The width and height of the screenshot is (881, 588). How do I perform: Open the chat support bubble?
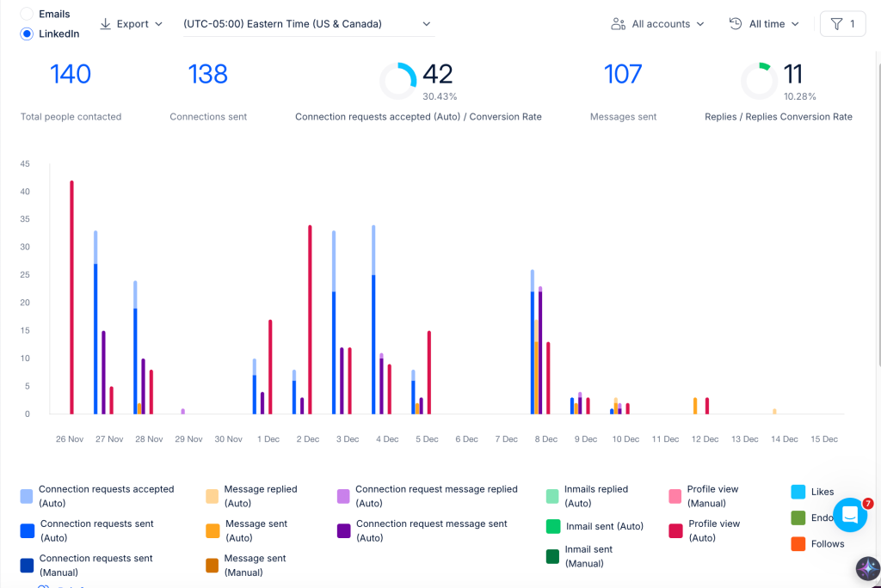point(850,515)
